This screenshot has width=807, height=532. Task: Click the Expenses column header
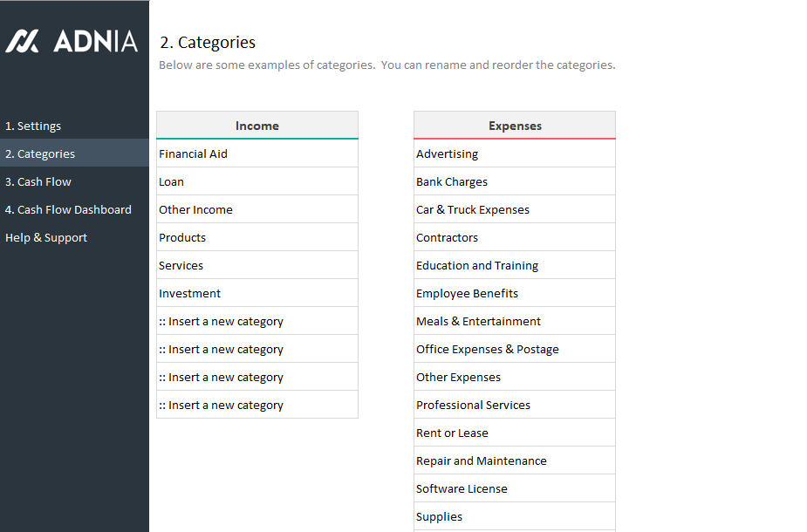(x=515, y=126)
